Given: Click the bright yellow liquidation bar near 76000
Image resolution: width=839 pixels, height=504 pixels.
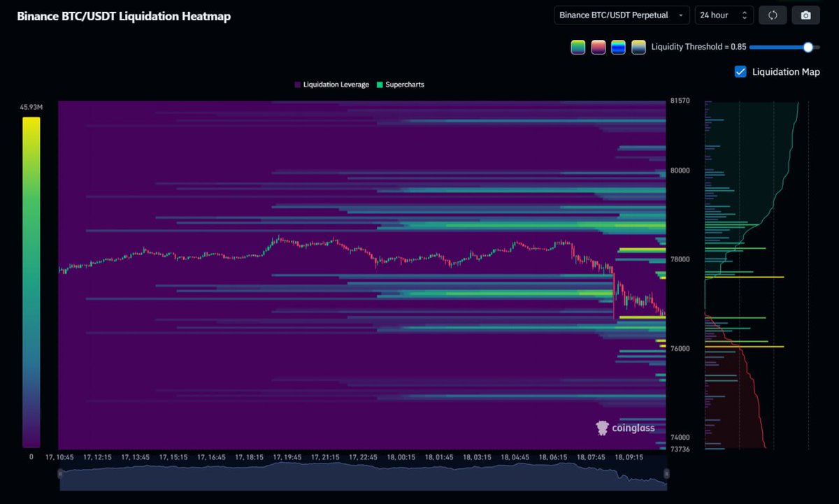Looking at the screenshot, I should point(744,347).
